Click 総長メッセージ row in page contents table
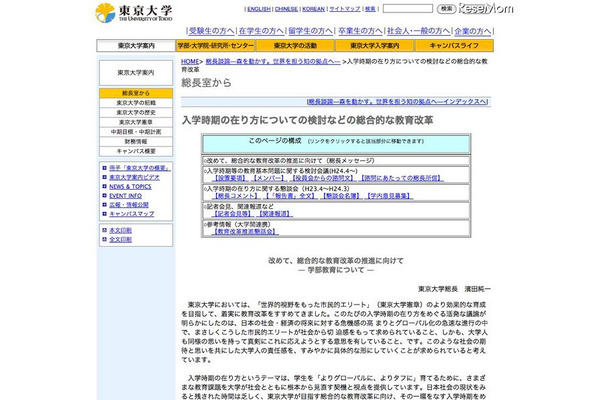The image size is (610, 400). coord(336,160)
